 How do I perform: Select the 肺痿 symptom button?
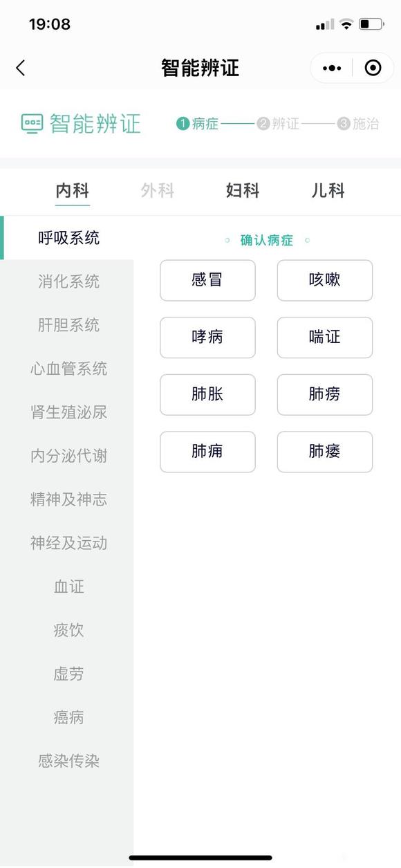(x=325, y=452)
